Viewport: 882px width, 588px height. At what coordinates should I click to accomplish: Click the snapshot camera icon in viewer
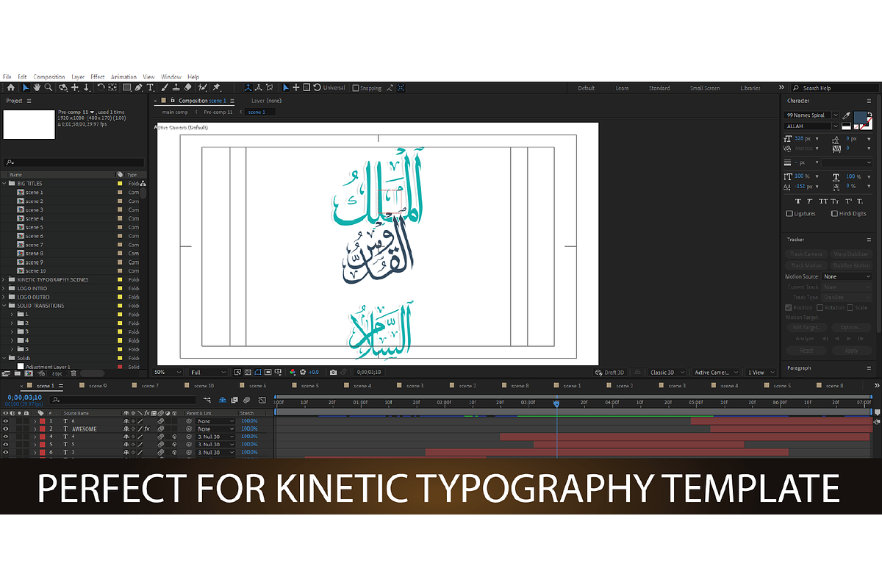[333, 373]
